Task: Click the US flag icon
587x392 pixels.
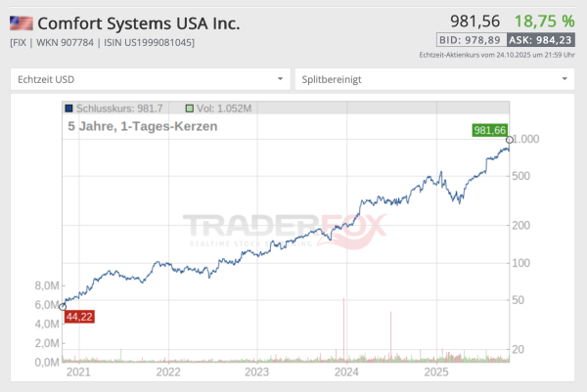Action: coord(21,22)
